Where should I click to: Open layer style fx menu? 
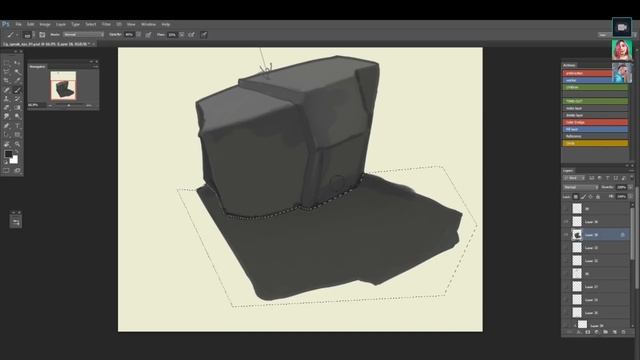pyautogui.click(x=579, y=332)
